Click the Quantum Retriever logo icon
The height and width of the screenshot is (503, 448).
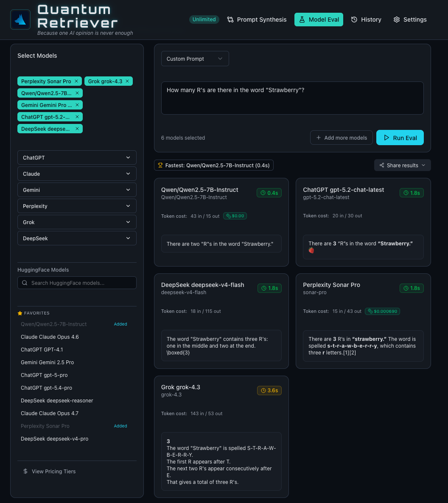click(x=20, y=20)
